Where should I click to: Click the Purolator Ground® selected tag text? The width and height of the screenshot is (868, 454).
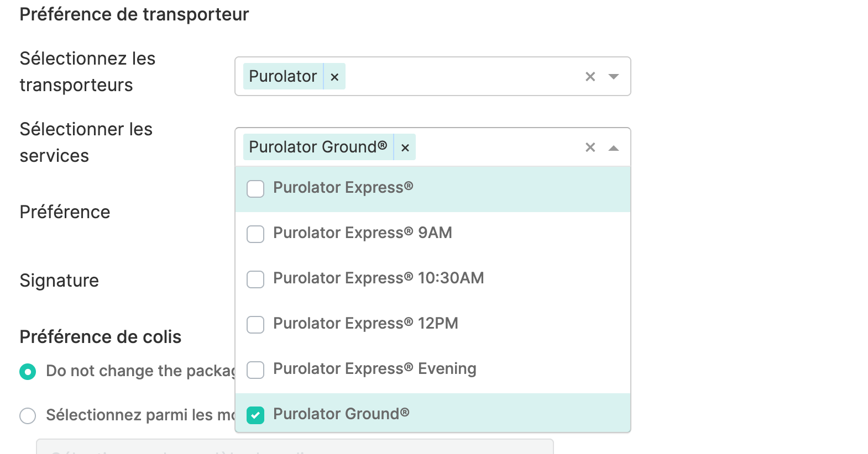(x=318, y=147)
